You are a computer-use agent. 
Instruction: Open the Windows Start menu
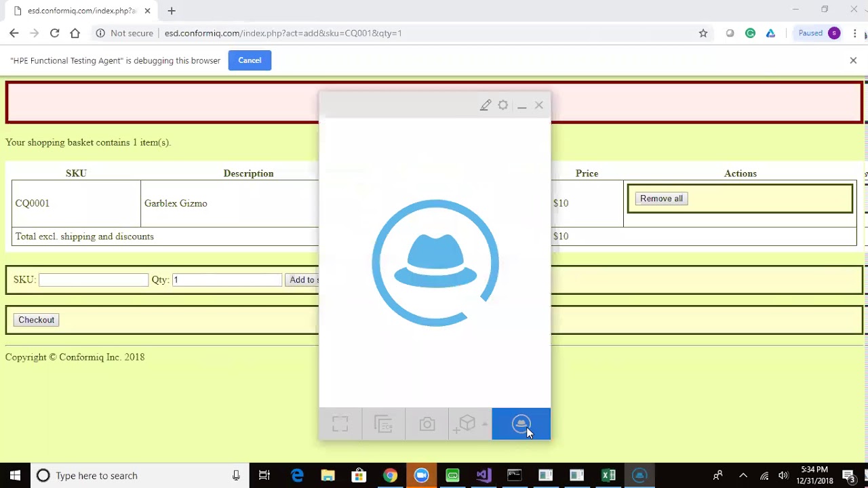coord(15,475)
